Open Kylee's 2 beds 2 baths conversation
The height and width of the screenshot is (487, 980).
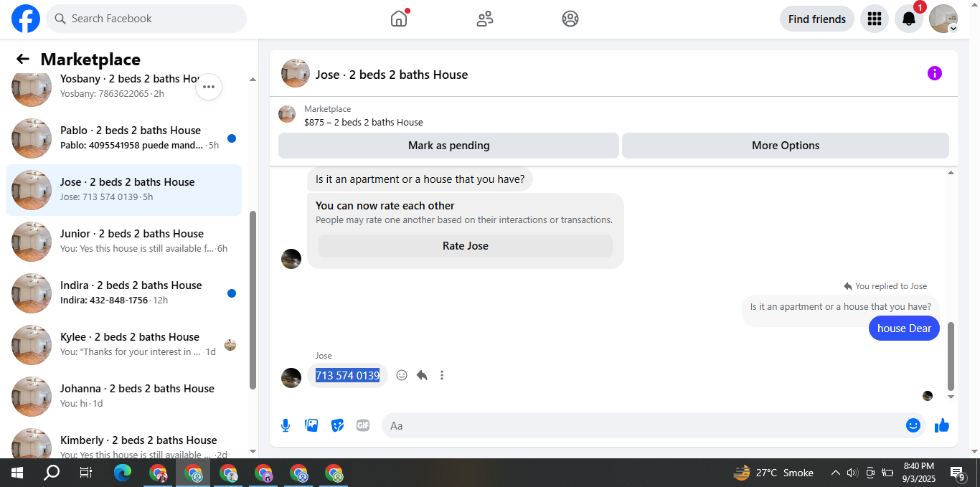(123, 344)
